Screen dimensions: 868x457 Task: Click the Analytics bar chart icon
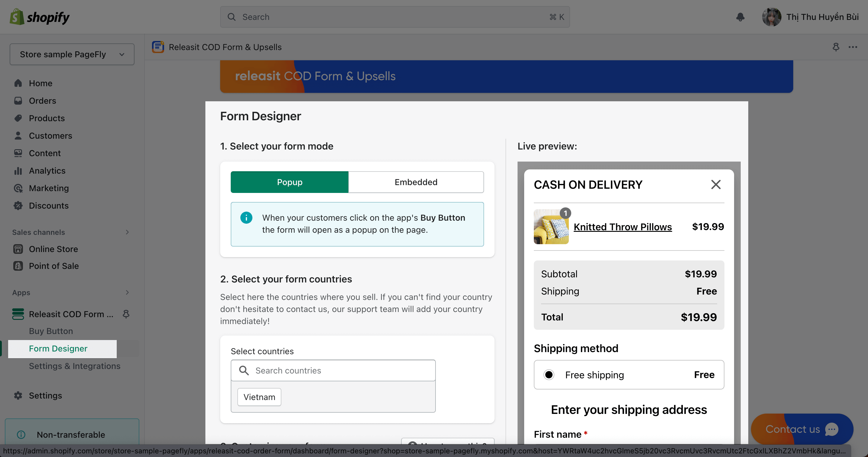point(18,171)
